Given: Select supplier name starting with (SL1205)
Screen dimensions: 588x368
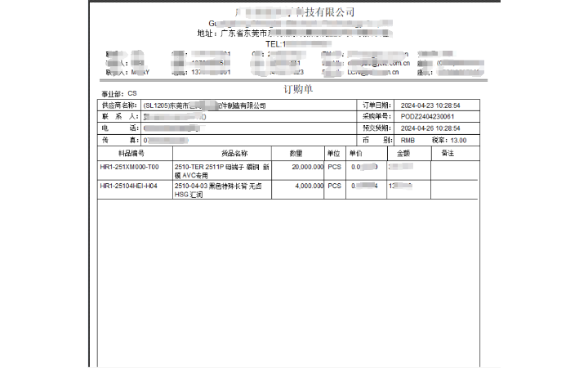Looking at the screenshot, I should 204,105.
